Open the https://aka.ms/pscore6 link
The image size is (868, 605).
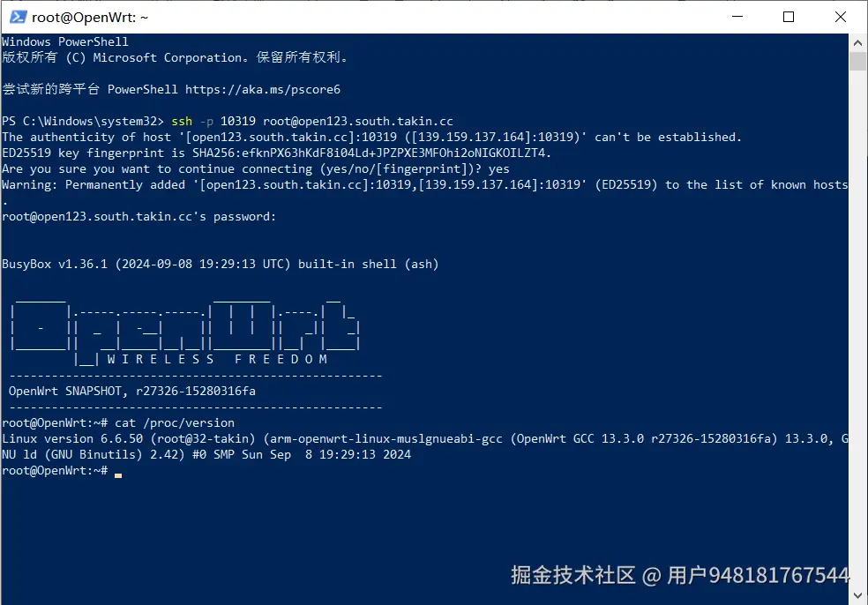(x=262, y=89)
